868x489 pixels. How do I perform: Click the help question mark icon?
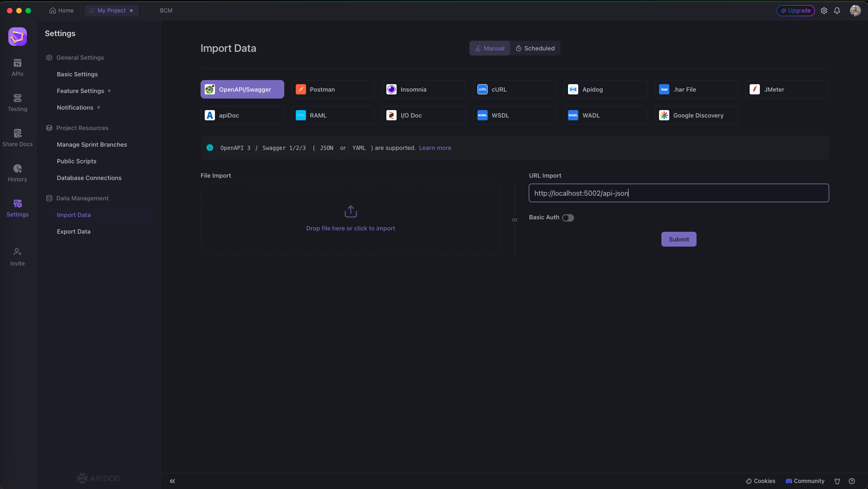(852, 481)
